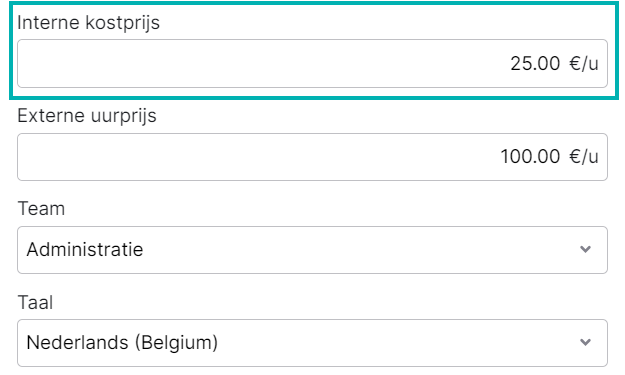Click blank middle area of Taal dropdown
The image size is (625, 375).
(399, 343)
